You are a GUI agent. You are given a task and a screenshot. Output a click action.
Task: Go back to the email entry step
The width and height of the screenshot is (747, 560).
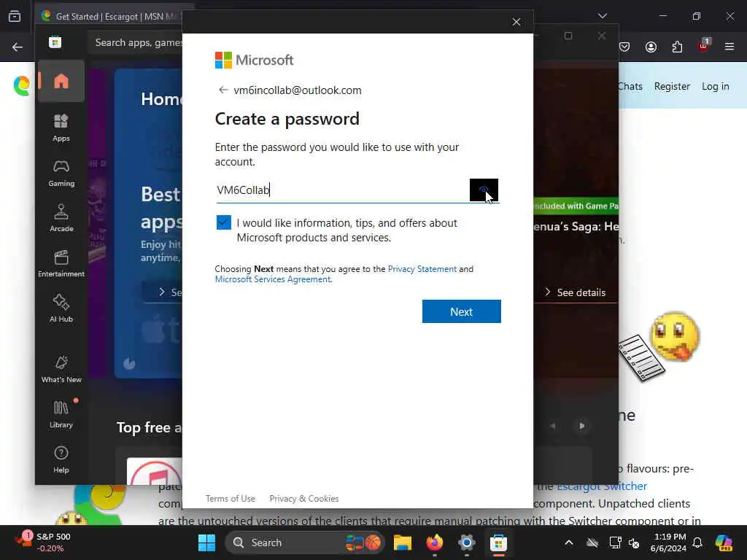click(x=223, y=90)
